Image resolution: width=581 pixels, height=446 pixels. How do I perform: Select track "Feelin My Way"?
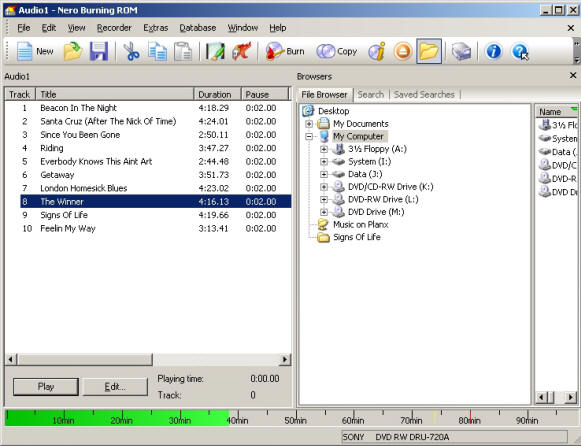pos(68,228)
